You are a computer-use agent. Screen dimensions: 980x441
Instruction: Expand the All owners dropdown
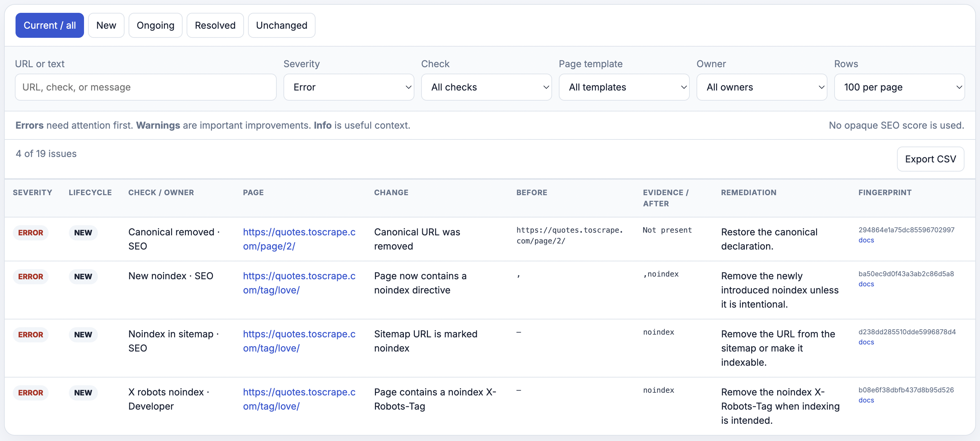click(762, 87)
